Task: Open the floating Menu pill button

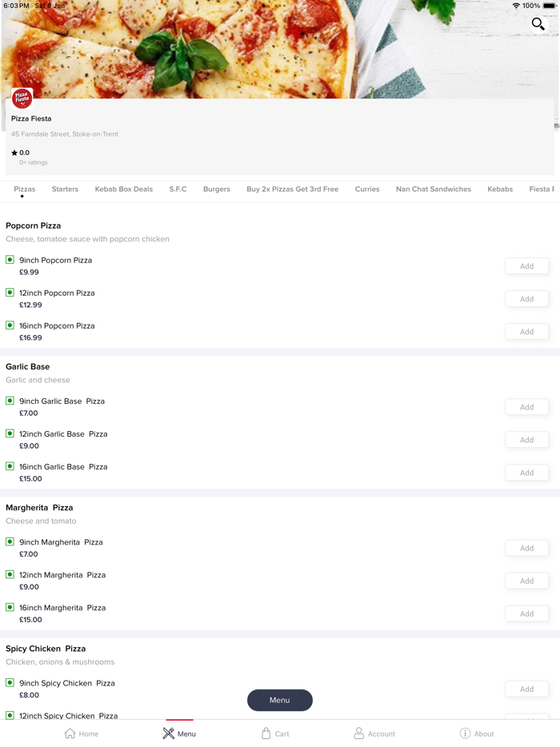Action: (280, 699)
